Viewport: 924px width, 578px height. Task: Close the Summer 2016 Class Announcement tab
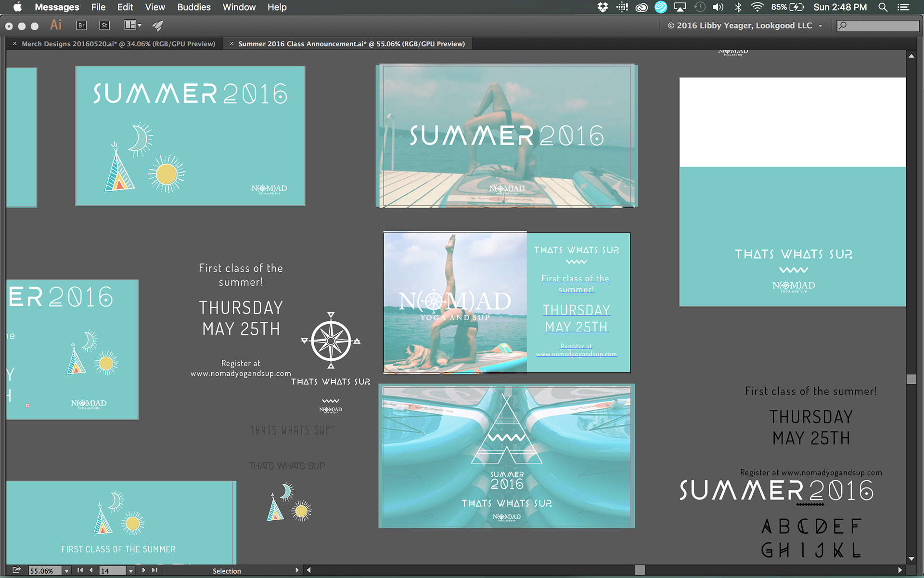[231, 44]
